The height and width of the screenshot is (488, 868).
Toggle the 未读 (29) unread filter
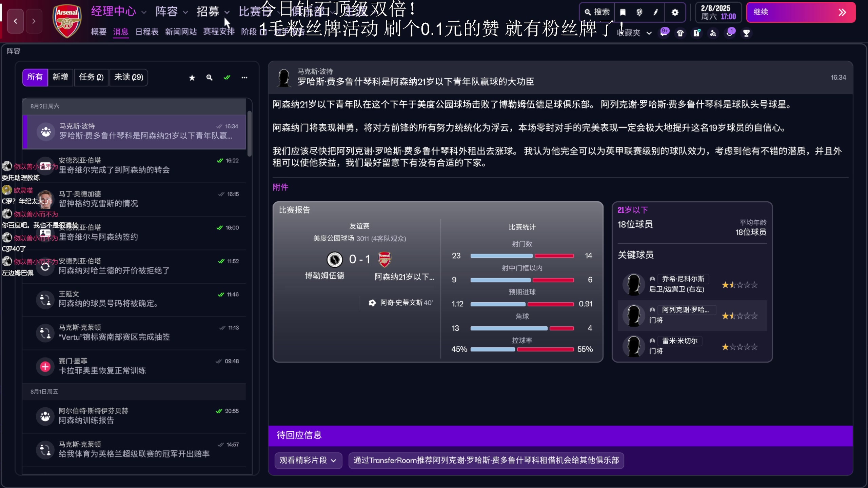(128, 77)
